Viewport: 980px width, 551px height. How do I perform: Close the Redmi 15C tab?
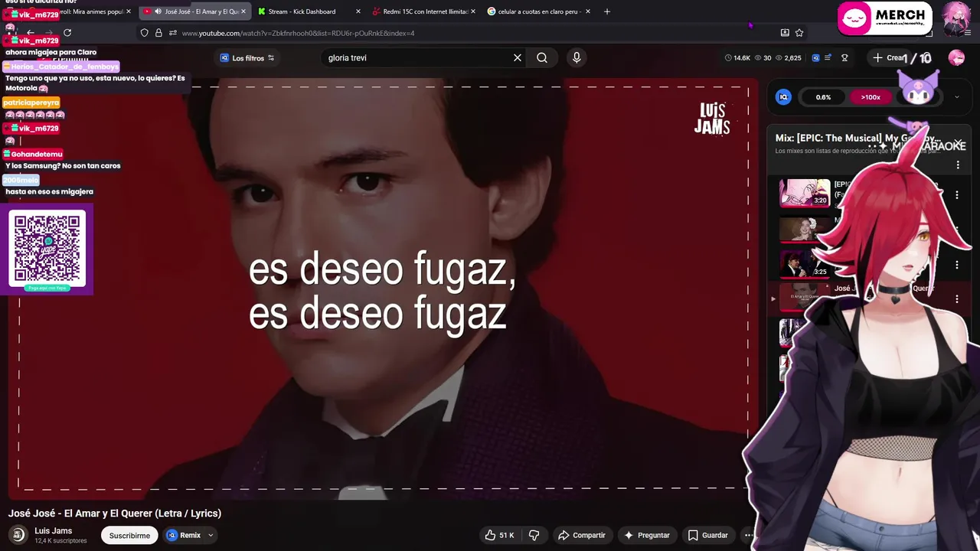coord(473,11)
